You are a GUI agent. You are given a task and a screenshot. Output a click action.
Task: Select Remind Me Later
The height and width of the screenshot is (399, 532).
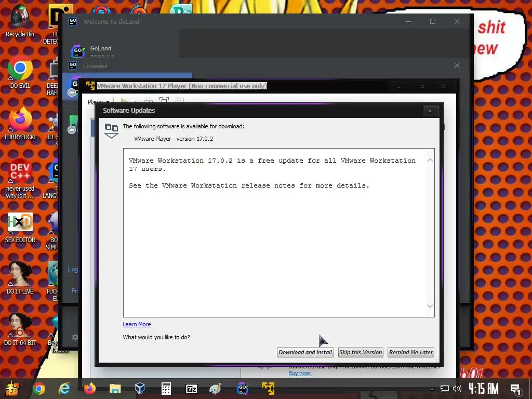pos(411,352)
